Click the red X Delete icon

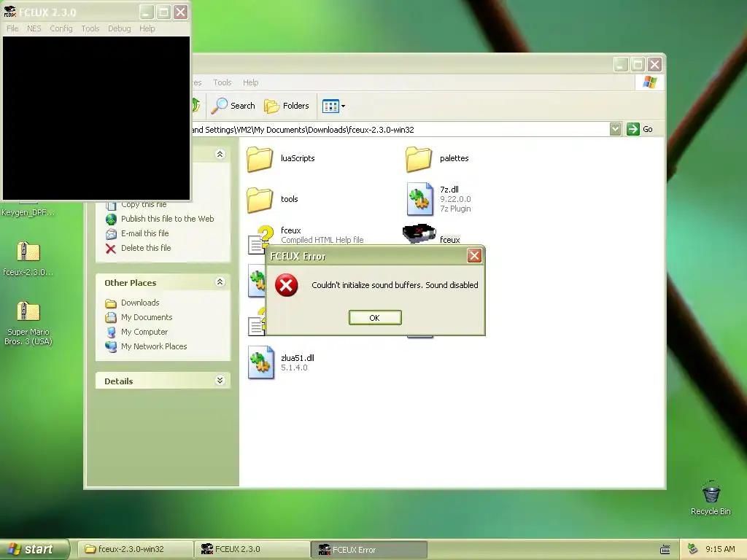[111, 249]
